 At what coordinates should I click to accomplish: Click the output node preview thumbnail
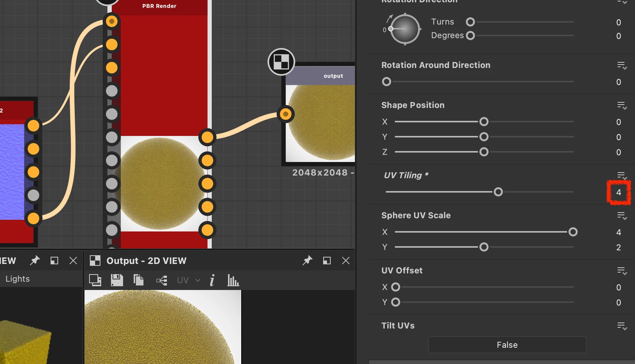pos(320,123)
